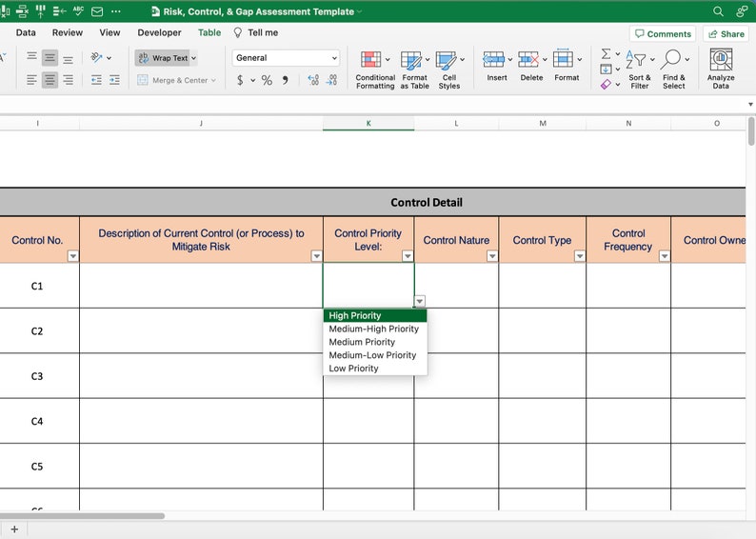
Task: Click the horizontal scrollbar thumb
Action: (82, 516)
